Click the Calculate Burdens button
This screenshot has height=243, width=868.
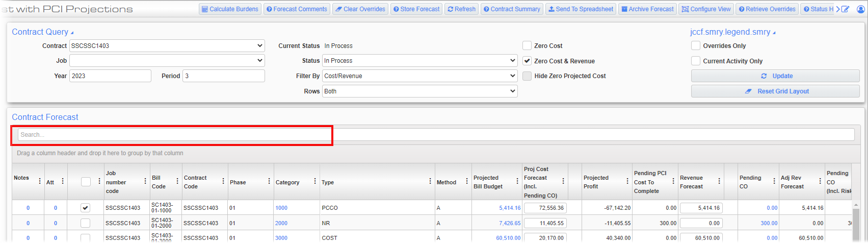(x=230, y=9)
